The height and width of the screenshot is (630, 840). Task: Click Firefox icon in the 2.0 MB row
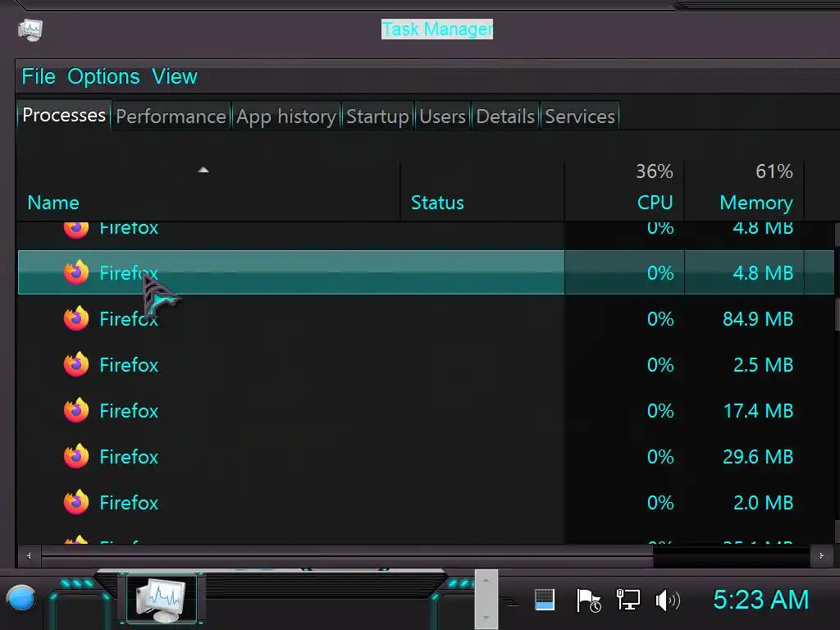(x=76, y=502)
